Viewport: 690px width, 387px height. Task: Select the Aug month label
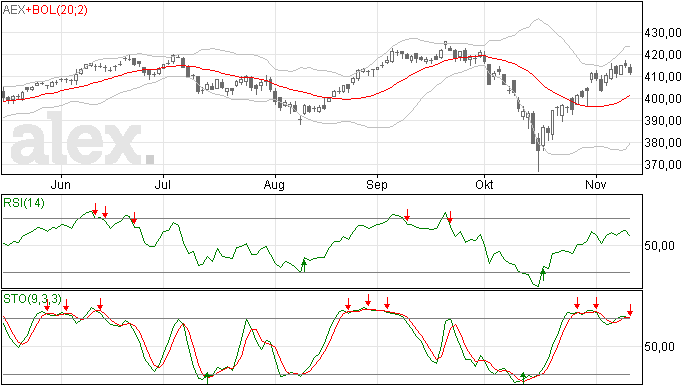tap(274, 185)
